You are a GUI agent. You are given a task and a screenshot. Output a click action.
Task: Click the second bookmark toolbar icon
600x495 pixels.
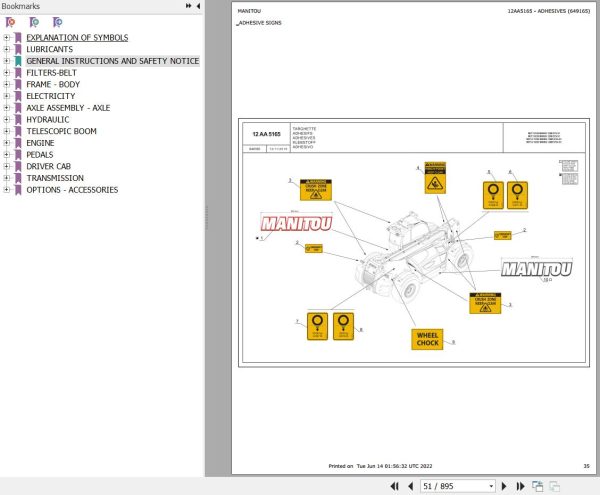coord(34,23)
